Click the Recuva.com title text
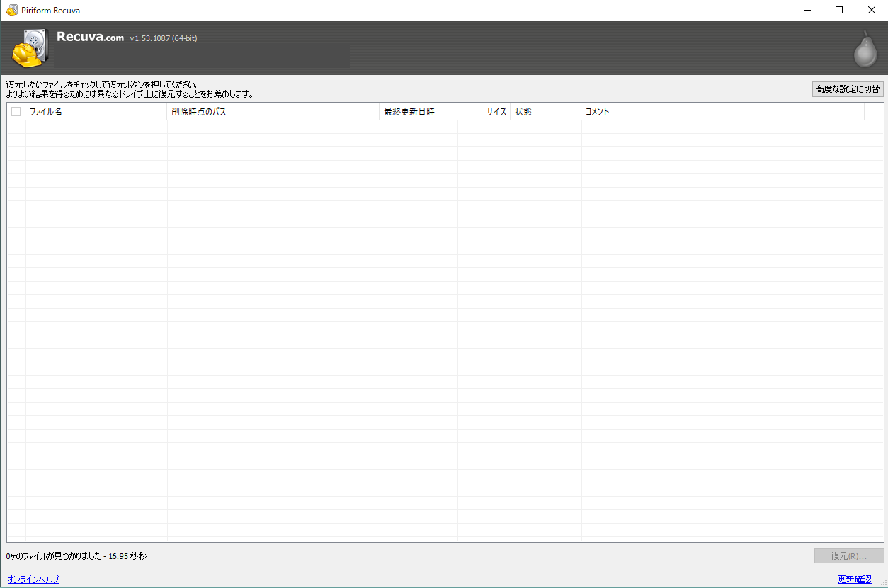The height and width of the screenshot is (588, 888). (90, 38)
